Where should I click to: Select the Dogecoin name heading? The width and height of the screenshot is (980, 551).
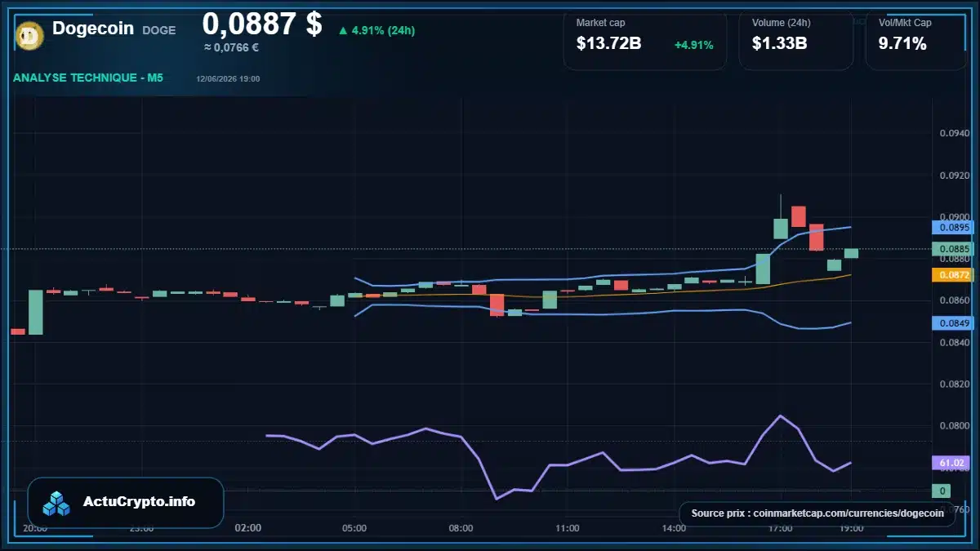93,28
